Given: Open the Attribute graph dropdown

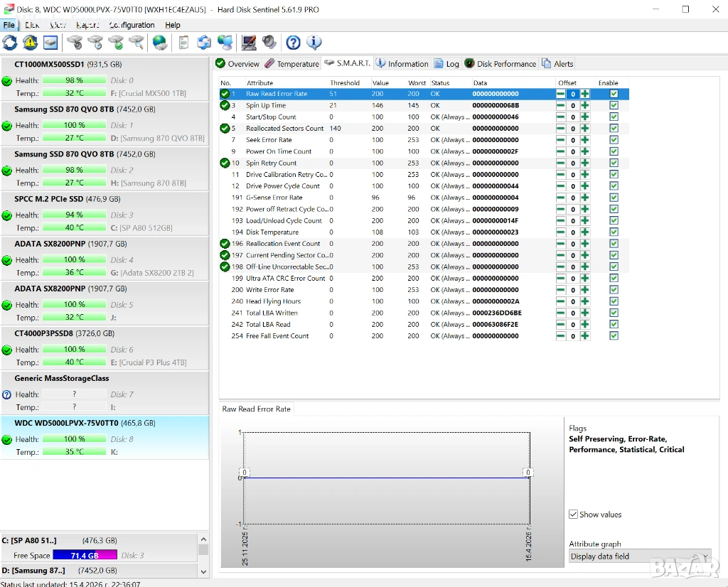Looking at the screenshot, I should (639, 556).
